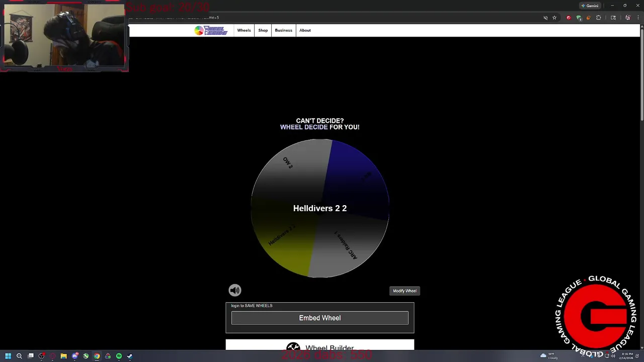Image resolution: width=644 pixels, height=362 pixels.
Task: Open the Chrome profile avatar
Action: tap(628, 18)
